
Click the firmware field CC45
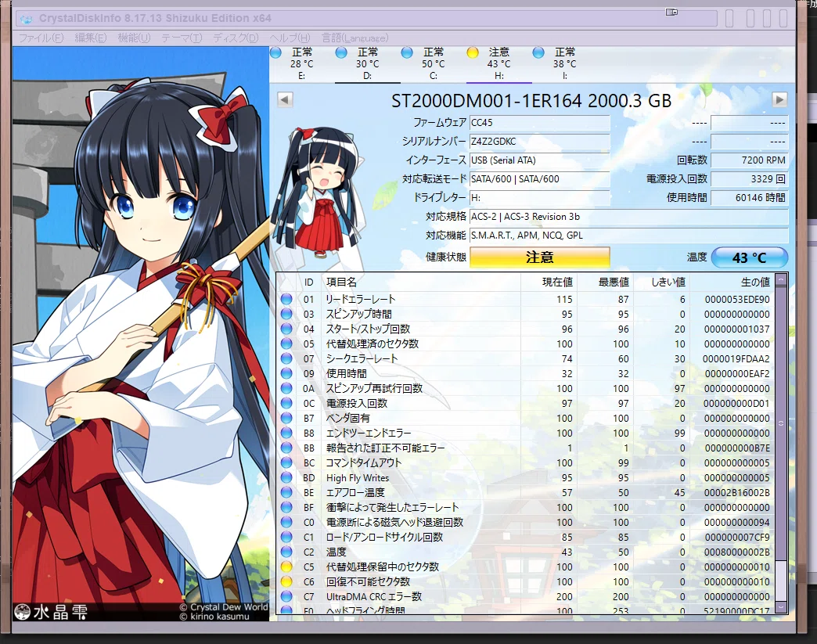(540, 122)
